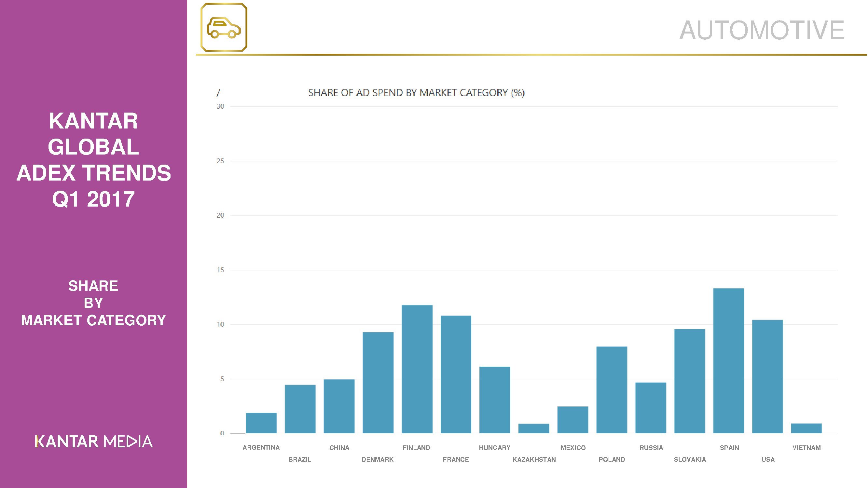The image size is (868, 488).
Task: Select the chart title 'Share of Ad Spend by Market Category (%)'
Action: 417,93
